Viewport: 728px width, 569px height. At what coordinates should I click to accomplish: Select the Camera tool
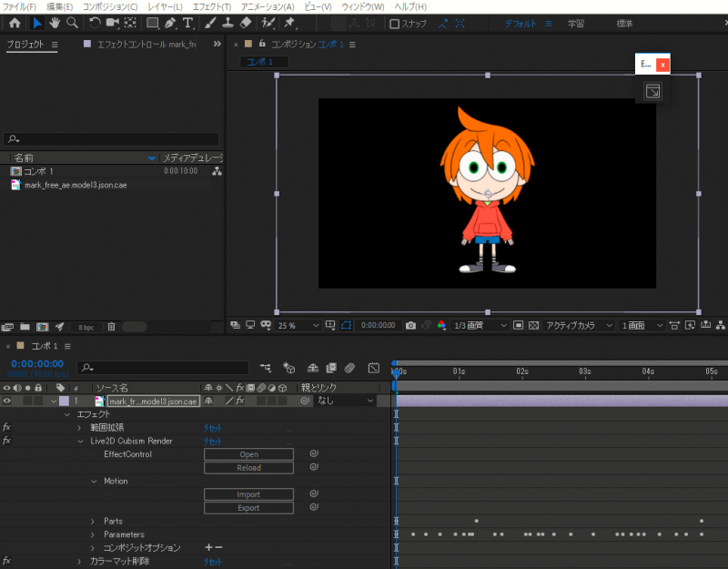point(112,23)
